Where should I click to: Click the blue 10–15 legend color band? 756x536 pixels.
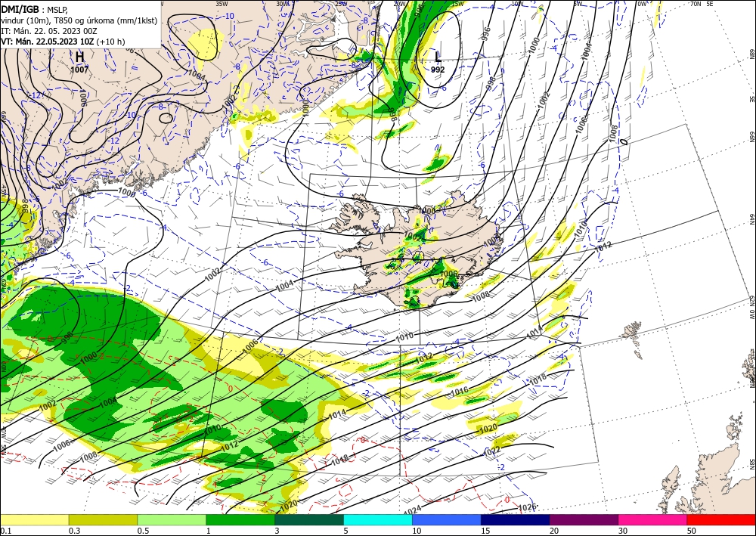point(447,519)
